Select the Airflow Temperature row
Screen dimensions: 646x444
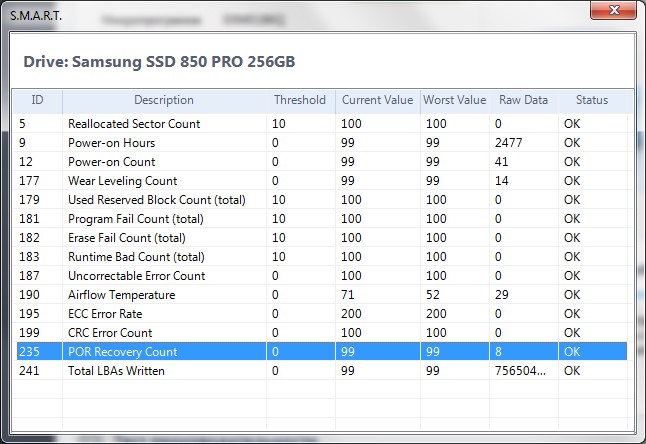coord(322,294)
